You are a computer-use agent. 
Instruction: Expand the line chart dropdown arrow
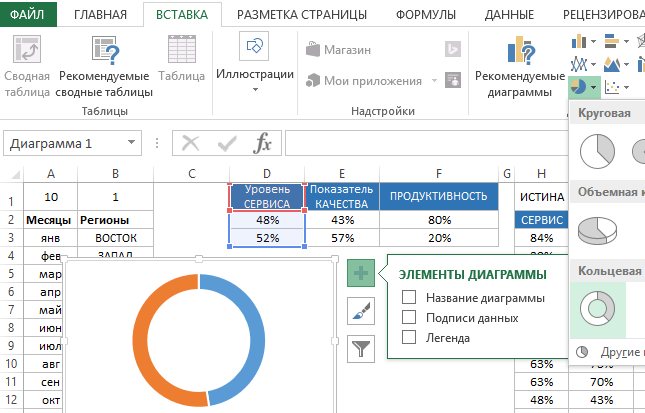click(593, 64)
